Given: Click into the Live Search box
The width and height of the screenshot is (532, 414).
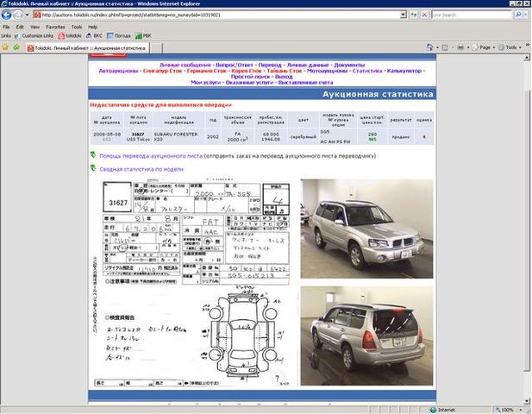Looking at the screenshot, I should pyautogui.click(x=472, y=15).
